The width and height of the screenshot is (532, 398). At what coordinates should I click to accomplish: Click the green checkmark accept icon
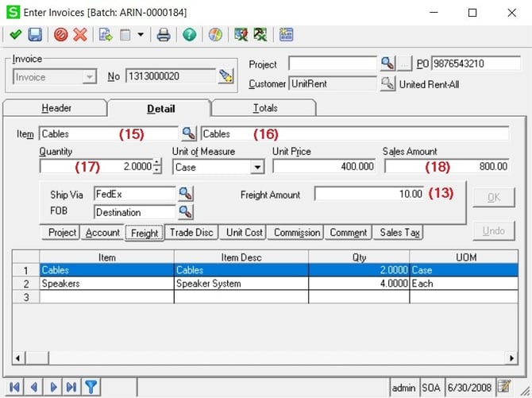[x=15, y=35]
